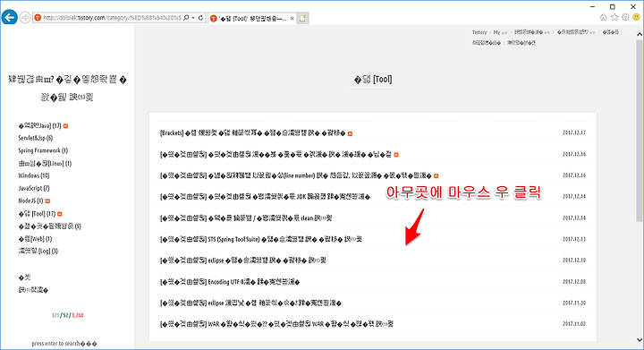Click the scrollbar up arrow
Screen dimensions: 644x350
(x=639, y=35)
